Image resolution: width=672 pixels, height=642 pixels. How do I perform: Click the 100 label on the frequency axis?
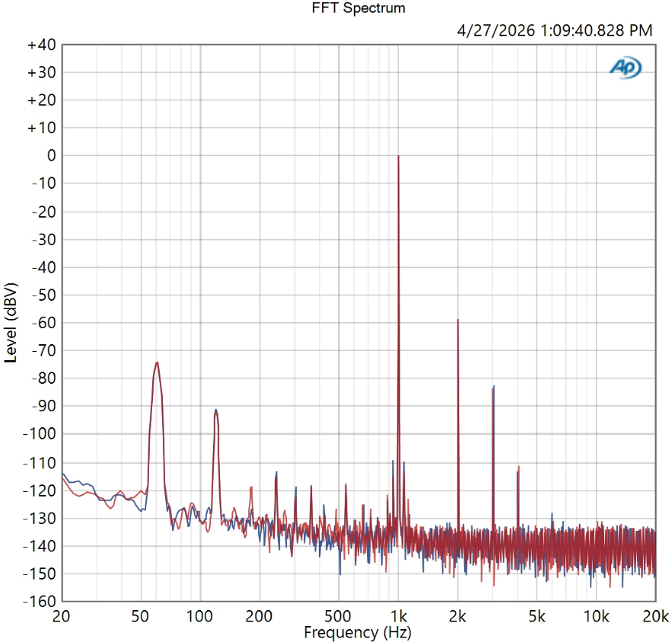pos(199,616)
